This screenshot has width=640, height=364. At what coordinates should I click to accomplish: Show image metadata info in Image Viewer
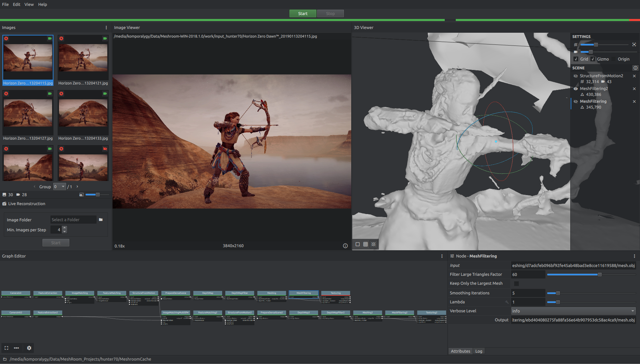pos(345,246)
